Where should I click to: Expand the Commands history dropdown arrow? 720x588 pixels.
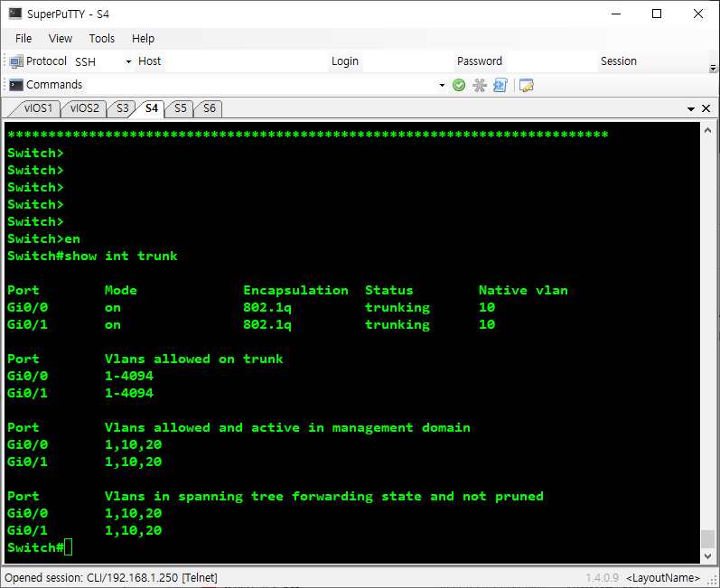442,85
